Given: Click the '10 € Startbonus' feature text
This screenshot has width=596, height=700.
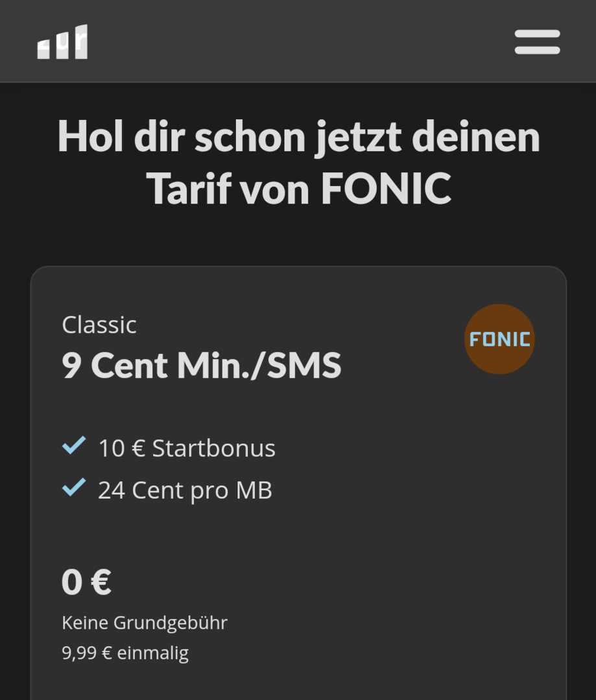Looking at the screenshot, I should click(x=187, y=449).
